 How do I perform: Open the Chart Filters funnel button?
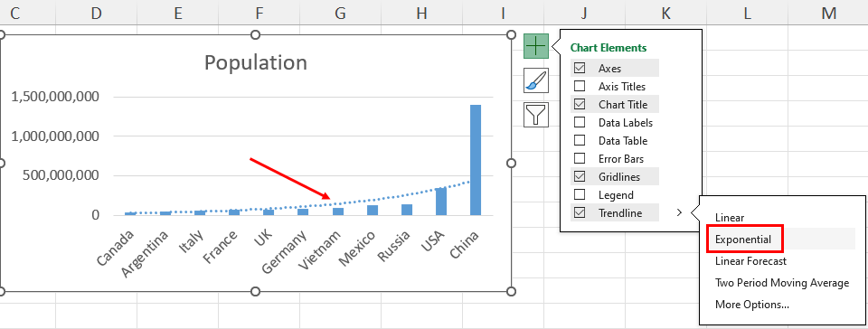click(536, 115)
